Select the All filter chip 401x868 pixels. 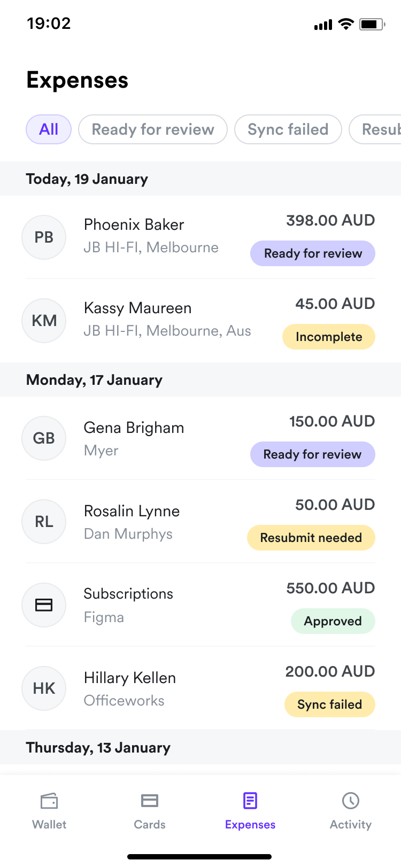[x=49, y=129]
